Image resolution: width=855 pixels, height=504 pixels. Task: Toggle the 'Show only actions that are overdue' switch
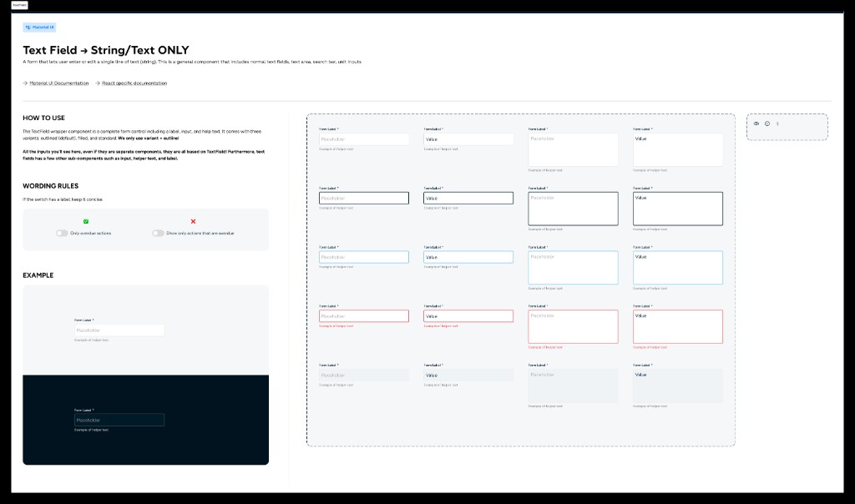pyautogui.click(x=158, y=233)
